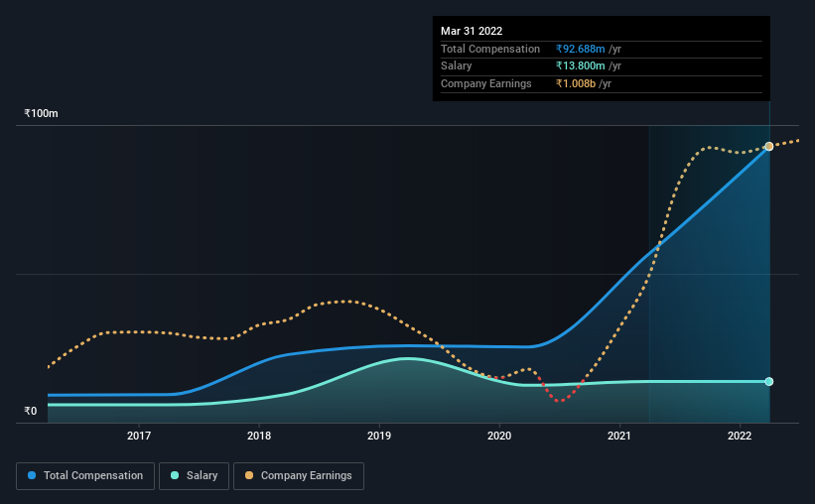Click the teal Salary legend dot

coord(175,475)
